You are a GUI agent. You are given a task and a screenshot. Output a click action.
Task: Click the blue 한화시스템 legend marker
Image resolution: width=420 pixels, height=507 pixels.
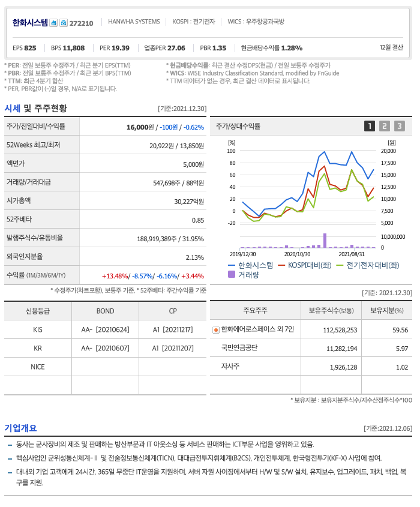[232, 265]
